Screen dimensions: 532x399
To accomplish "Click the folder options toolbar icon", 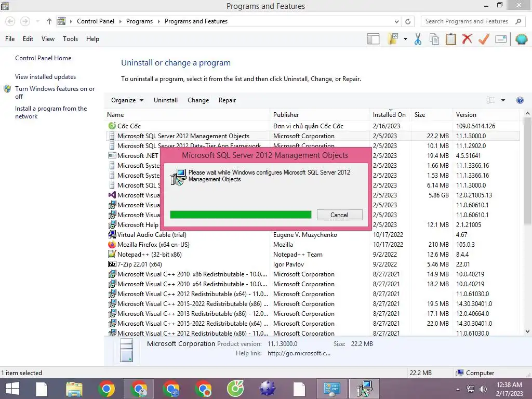I will (393, 39).
